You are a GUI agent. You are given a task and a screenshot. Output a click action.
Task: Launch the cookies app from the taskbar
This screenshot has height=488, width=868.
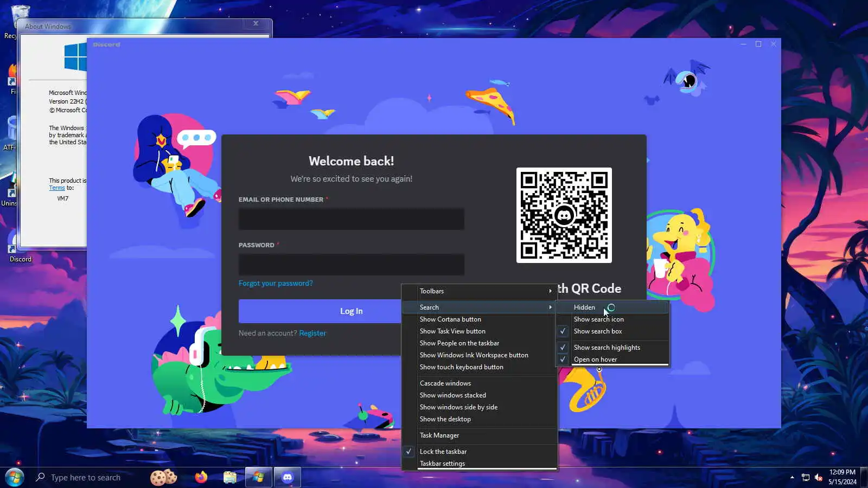click(164, 477)
